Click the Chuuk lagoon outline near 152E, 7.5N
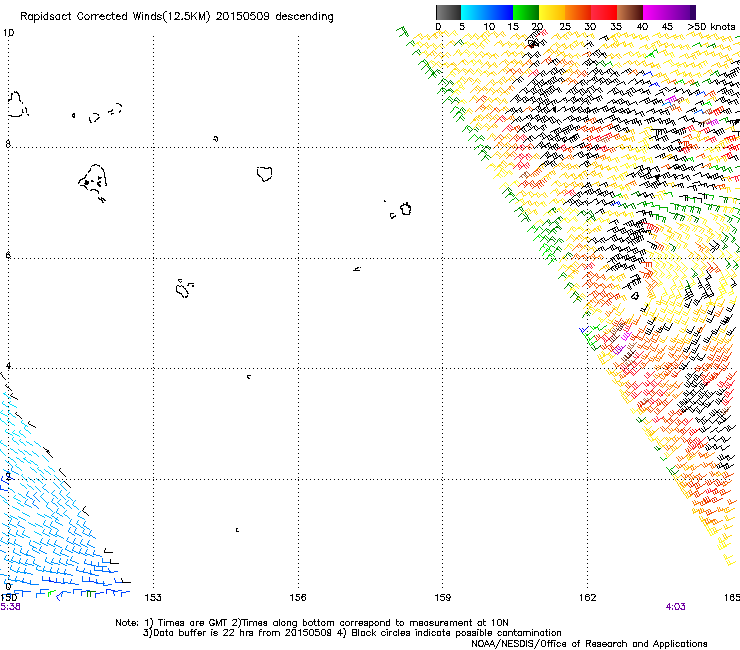 [x=93, y=183]
